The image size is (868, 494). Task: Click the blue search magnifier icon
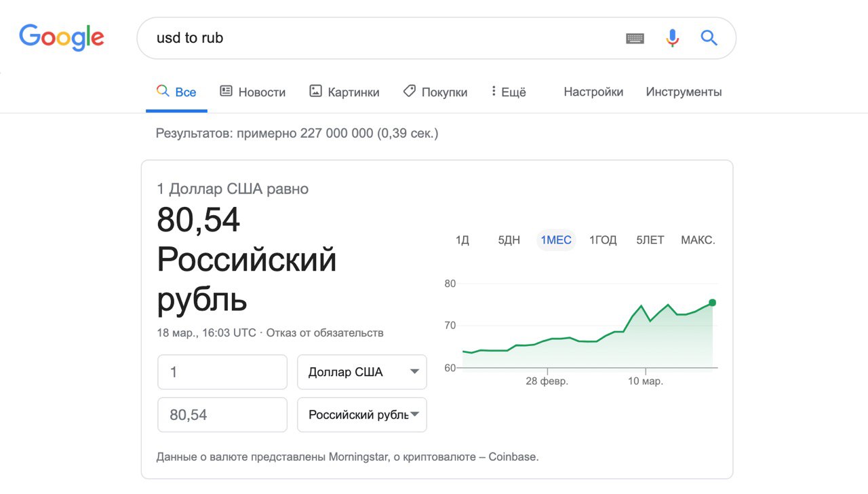tap(709, 38)
